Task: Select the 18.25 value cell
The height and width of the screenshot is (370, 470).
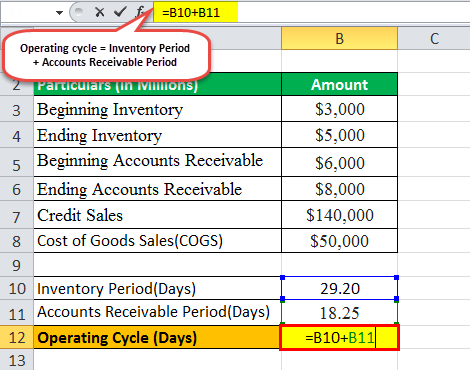Action: (x=339, y=313)
